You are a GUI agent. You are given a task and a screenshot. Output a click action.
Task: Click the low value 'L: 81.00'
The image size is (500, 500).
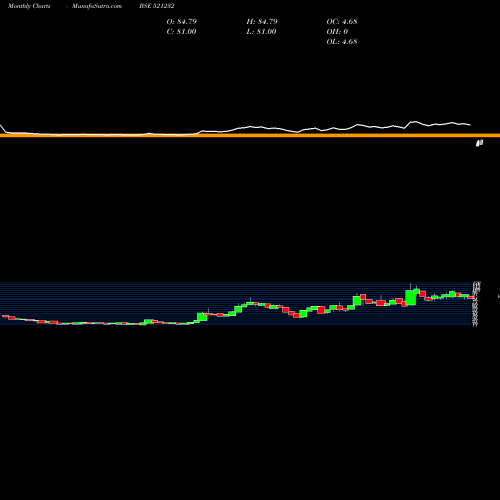[x=261, y=32]
